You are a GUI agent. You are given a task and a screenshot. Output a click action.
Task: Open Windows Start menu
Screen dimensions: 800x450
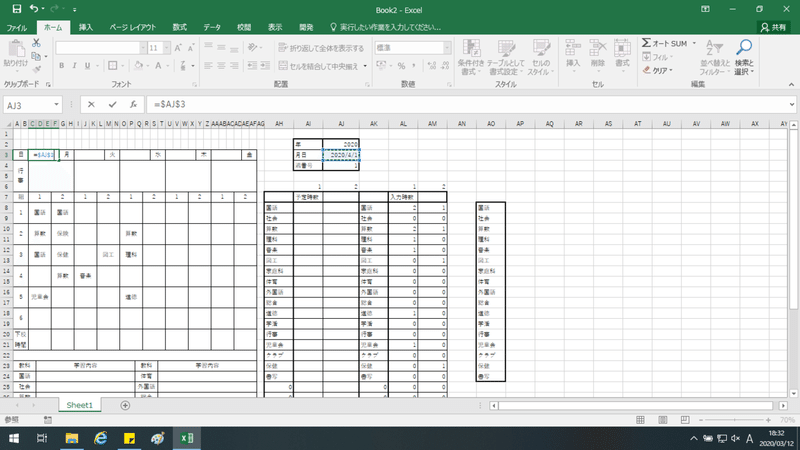(x=14, y=438)
